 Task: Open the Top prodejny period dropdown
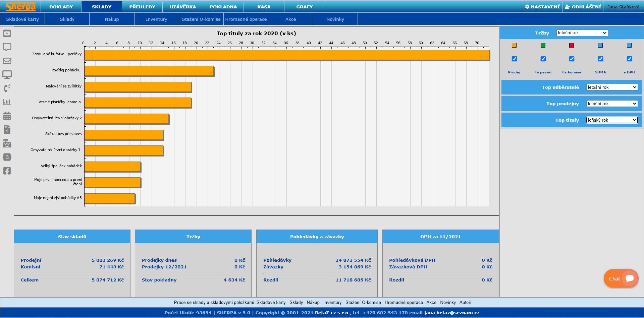tap(612, 104)
